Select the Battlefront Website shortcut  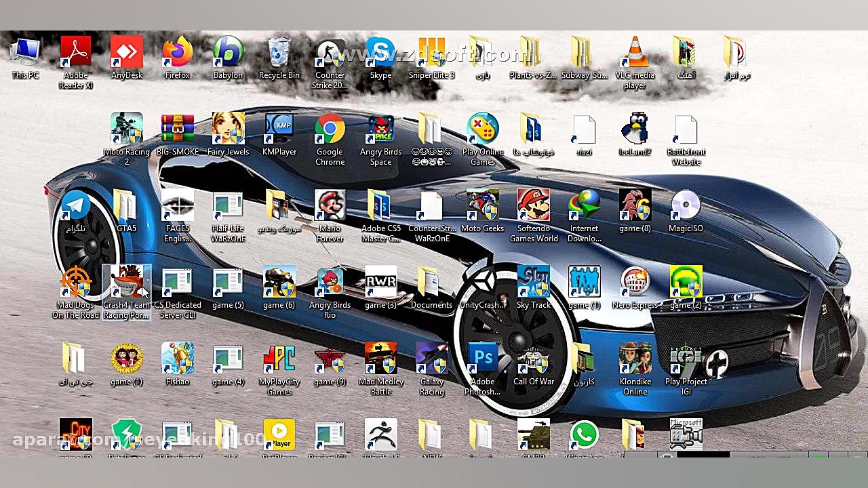point(686,140)
